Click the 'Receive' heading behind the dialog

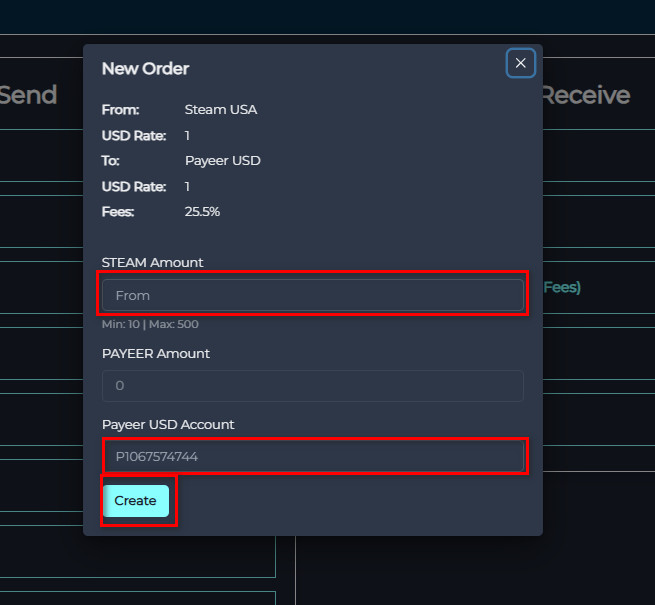pyautogui.click(x=586, y=95)
